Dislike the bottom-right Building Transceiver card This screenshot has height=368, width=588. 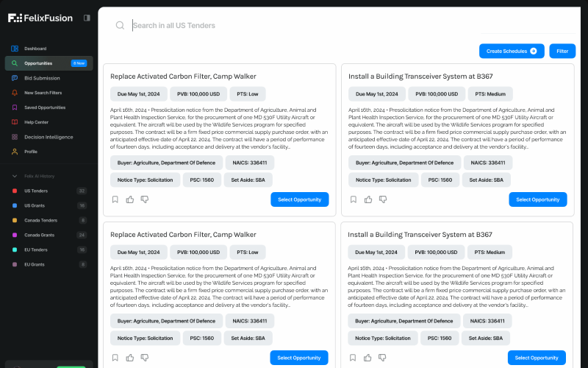tap(382, 358)
